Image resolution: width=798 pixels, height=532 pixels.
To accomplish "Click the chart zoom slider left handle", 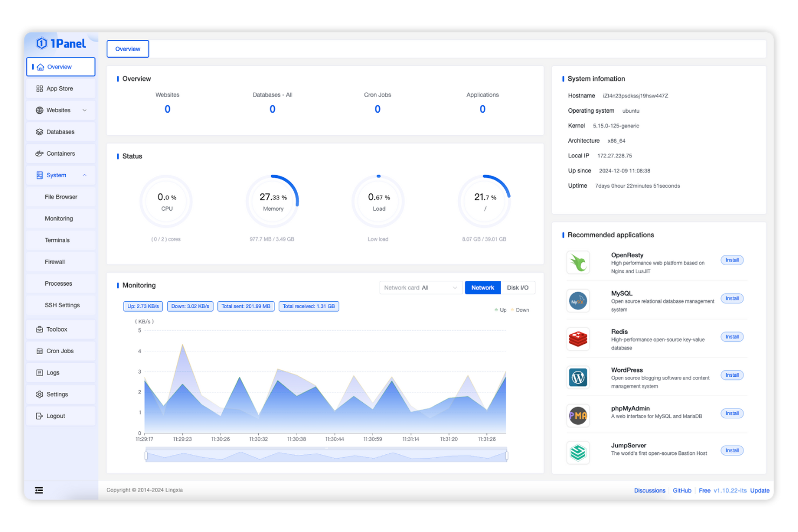I will [x=146, y=456].
